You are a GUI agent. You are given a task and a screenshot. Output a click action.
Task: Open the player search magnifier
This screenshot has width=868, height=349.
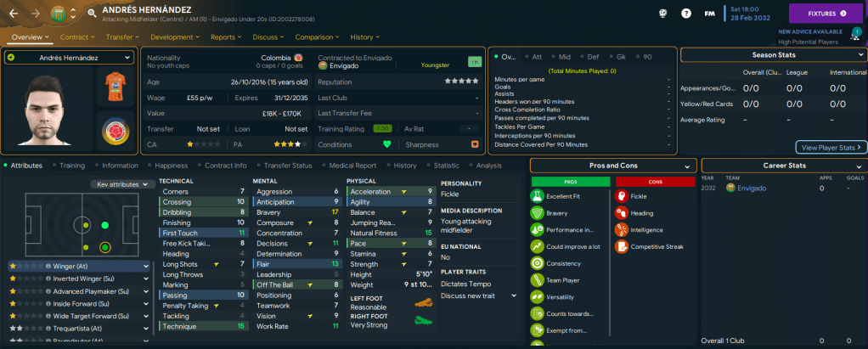[90, 14]
